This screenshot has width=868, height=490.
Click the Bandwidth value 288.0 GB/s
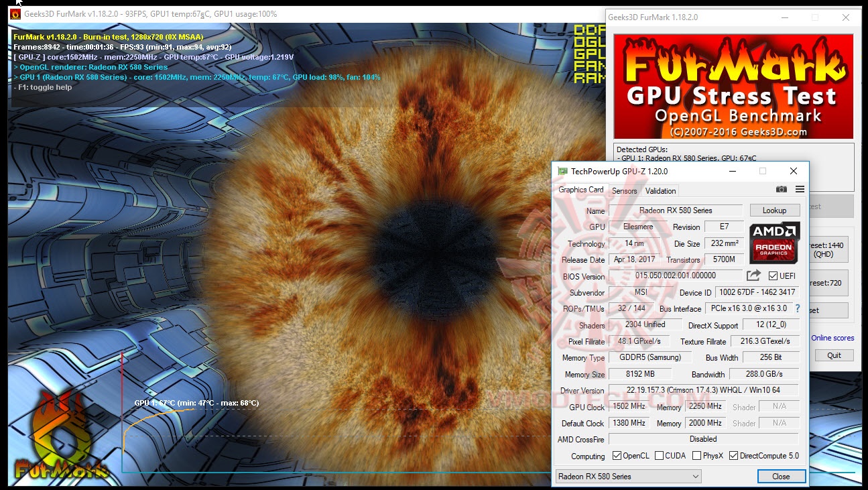tap(764, 374)
